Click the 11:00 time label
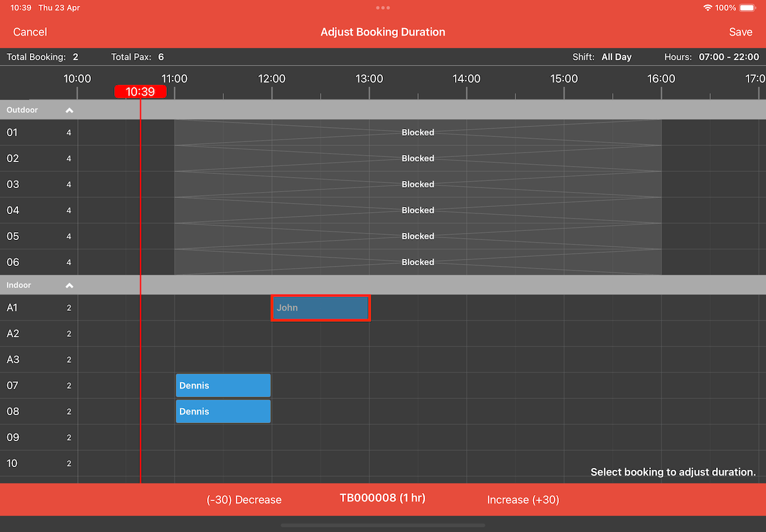This screenshot has width=766, height=532. [175, 79]
